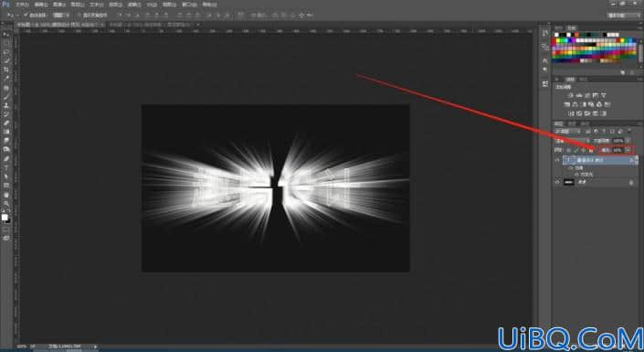Hide the selected text layer's eye icon
This screenshot has width=644, height=352.
point(557,160)
